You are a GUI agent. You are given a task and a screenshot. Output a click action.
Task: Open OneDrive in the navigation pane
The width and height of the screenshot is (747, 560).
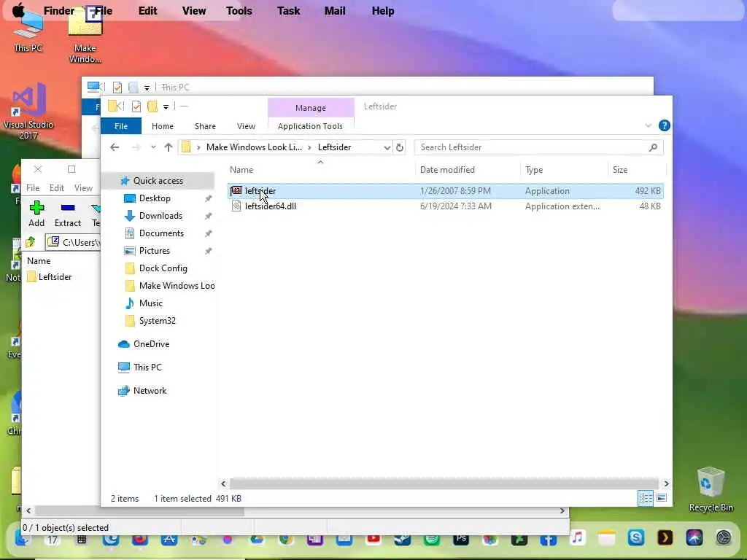pyautogui.click(x=151, y=344)
